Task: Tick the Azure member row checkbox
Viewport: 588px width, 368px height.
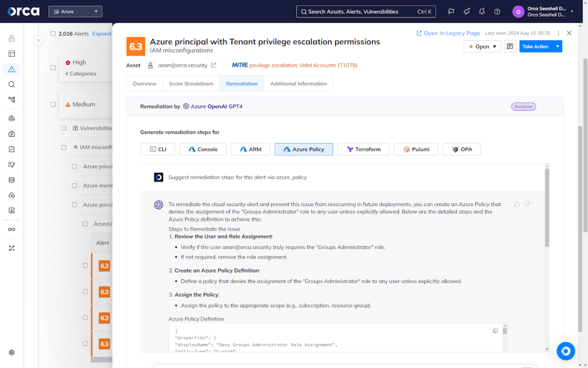Action: click(75, 185)
